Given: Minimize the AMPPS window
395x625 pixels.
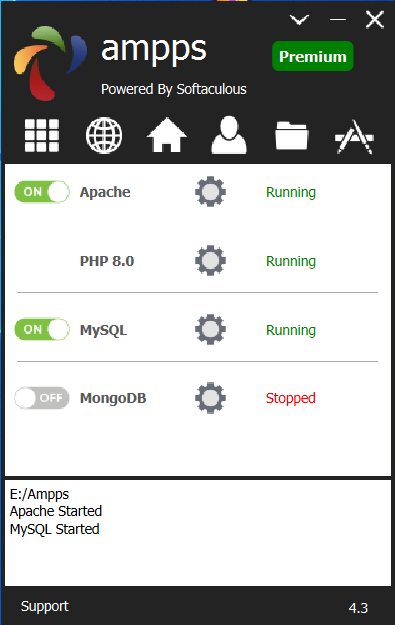Looking at the screenshot, I should coord(338,19).
